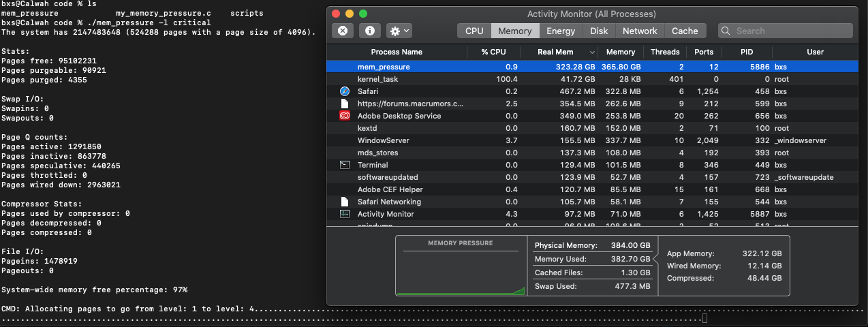
Task: Click the stop process toolbar icon
Action: 343,31
